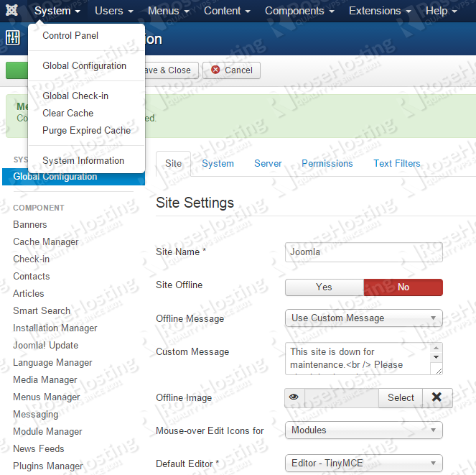Screen dimensions: 476x475
Task: Click the partially hidden green Save button
Action: click(x=17, y=70)
